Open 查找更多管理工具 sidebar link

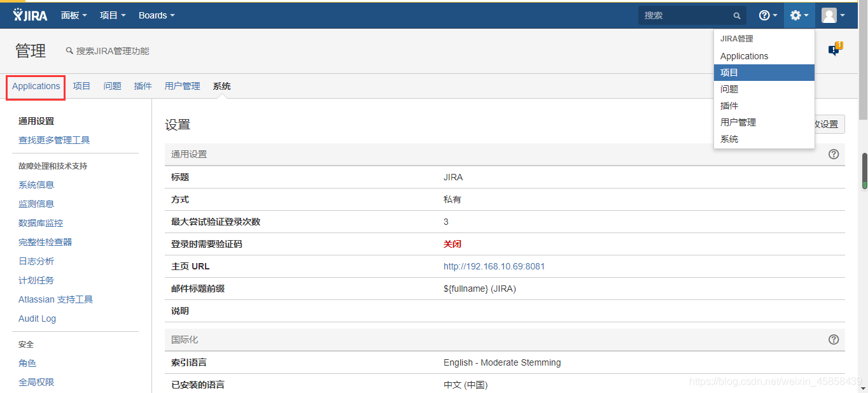pyautogui.click(x=54, y=140)
